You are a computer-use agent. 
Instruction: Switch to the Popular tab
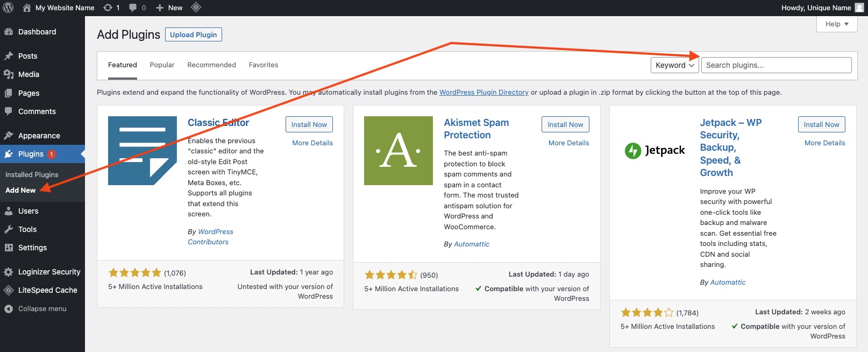point(162,65)
